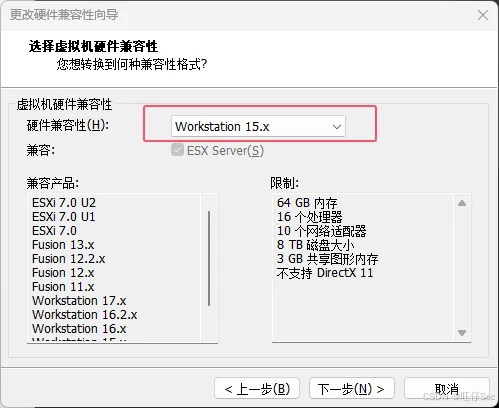The image size is (499, 408).
Task: Close the 更改硬件兼容性向导 wizard window
Action: [483, 15]
